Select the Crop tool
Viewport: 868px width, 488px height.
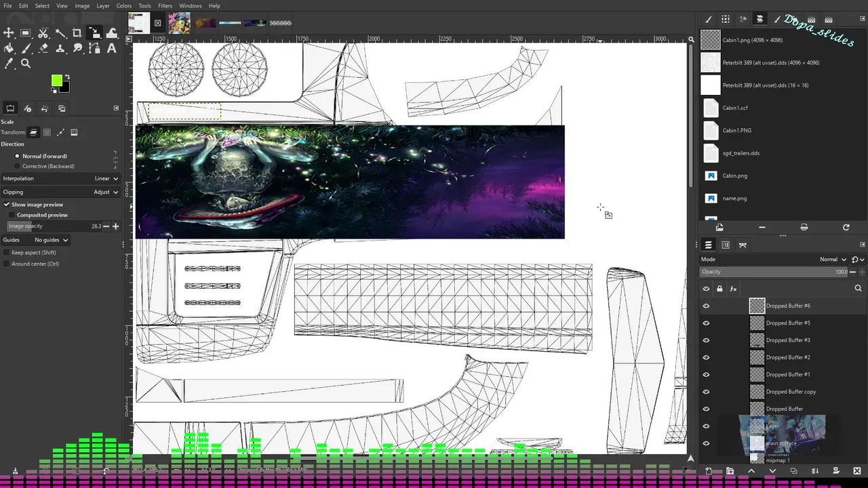click(x=77, y=33)
